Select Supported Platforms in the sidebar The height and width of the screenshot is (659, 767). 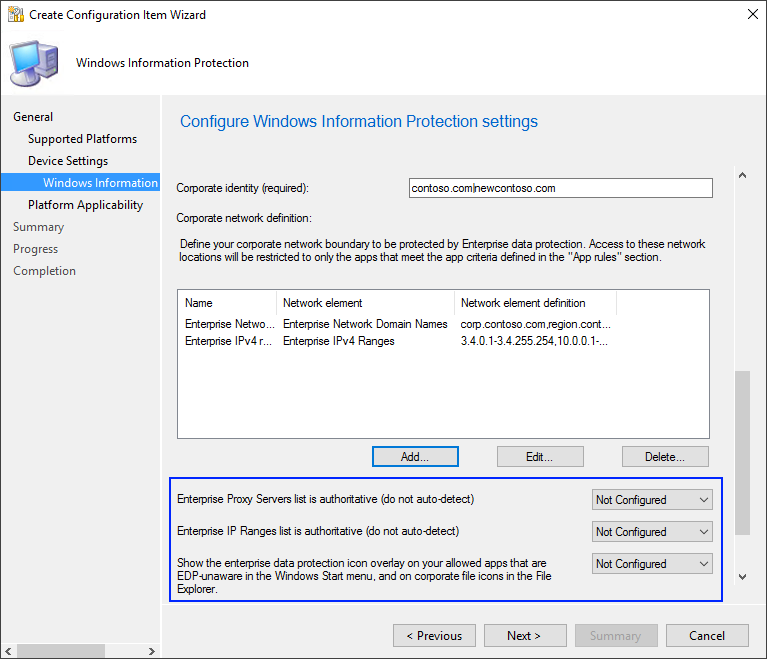tap(82, 139)
